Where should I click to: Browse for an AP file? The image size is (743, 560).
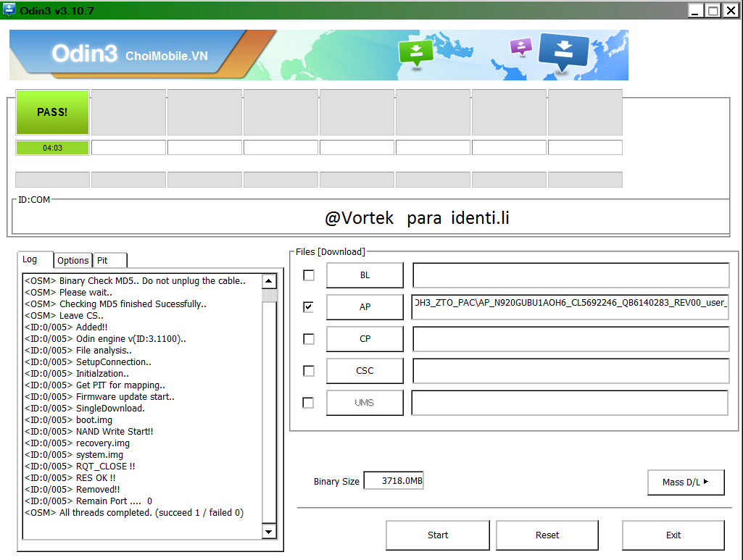(365, 306)
